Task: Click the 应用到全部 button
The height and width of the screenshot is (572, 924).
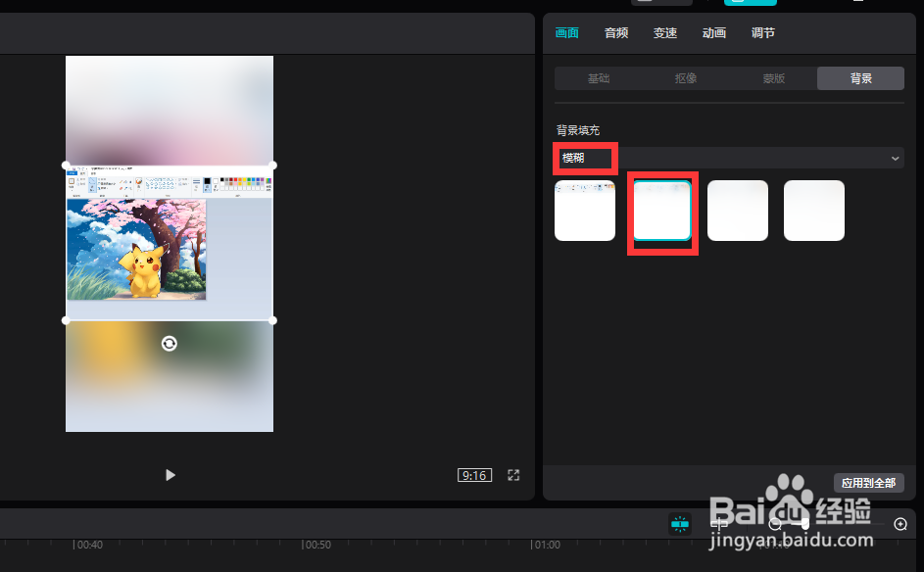Action: pyautogui.click(x=868, y=483)
